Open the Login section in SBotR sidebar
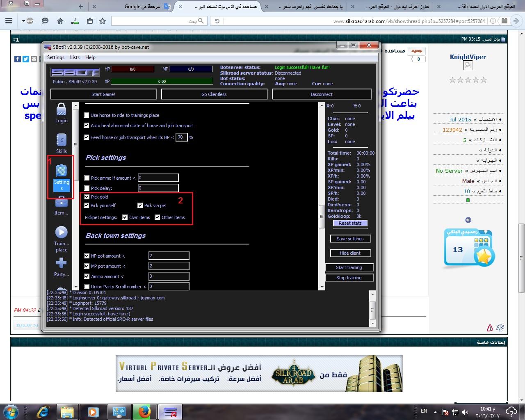Screen dimensions: 525x420 coord(61,113)
